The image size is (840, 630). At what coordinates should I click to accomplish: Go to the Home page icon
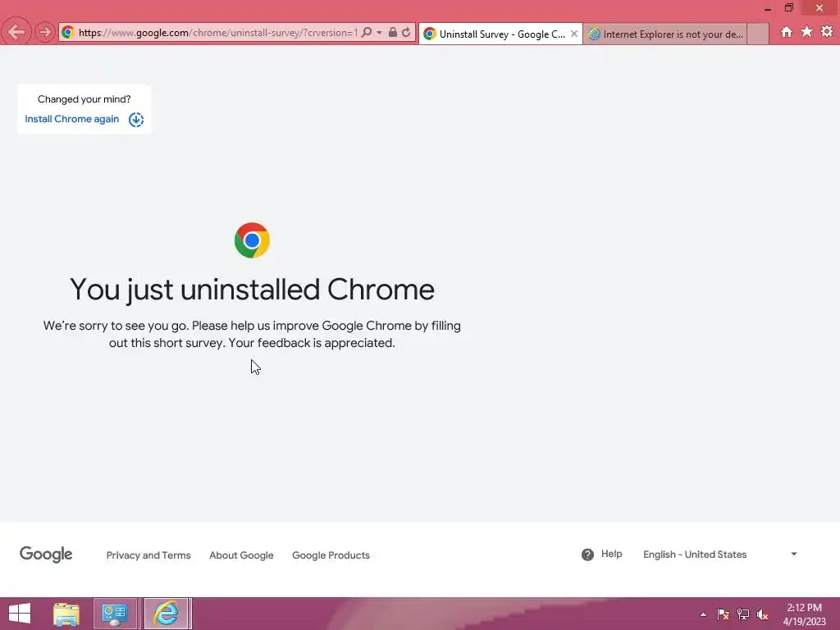coord(787,32)
